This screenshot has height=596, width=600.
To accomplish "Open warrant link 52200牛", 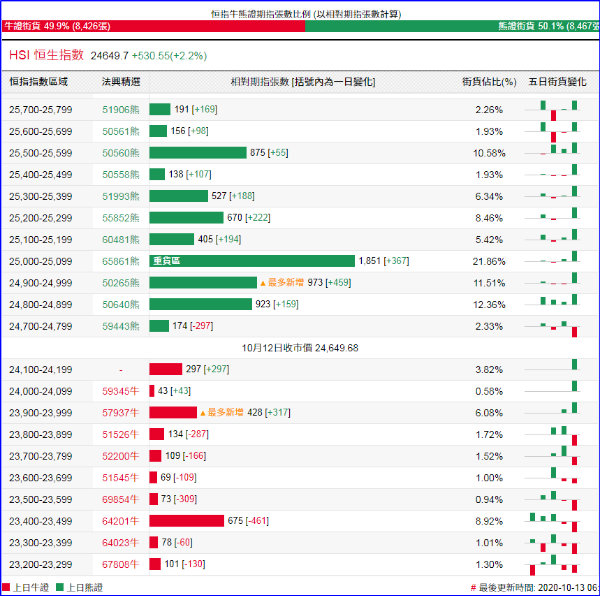I will [x=120, y=456].
